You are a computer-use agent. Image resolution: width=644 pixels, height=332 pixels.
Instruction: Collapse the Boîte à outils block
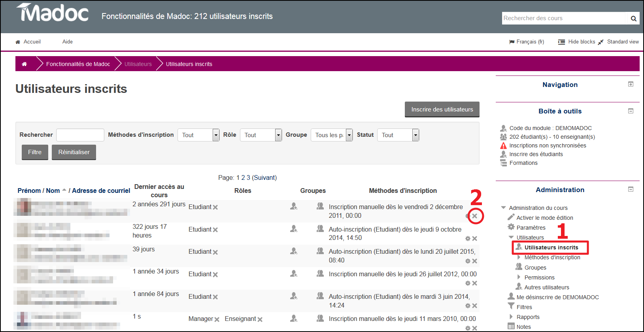pyautogui.click(x=631, y=111)
